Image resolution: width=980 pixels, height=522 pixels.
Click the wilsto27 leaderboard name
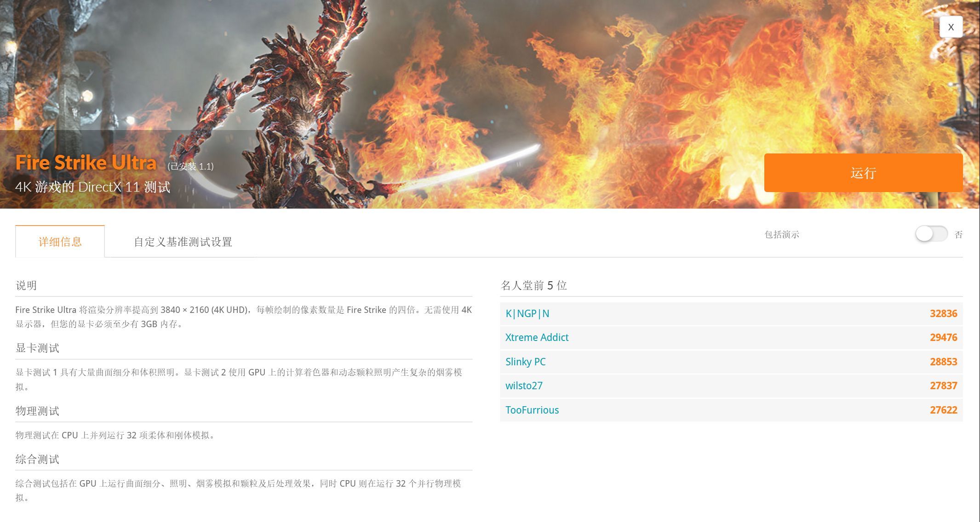[x=524, y=386]
